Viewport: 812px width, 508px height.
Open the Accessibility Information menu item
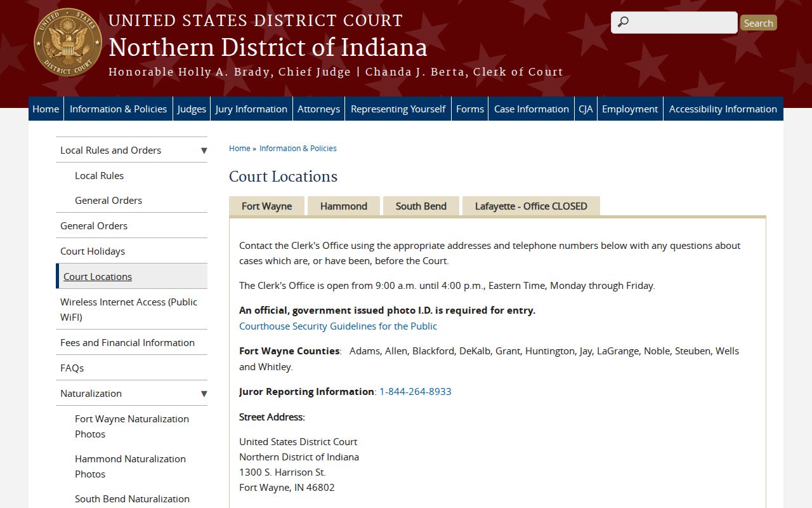(x=723, y=109)
